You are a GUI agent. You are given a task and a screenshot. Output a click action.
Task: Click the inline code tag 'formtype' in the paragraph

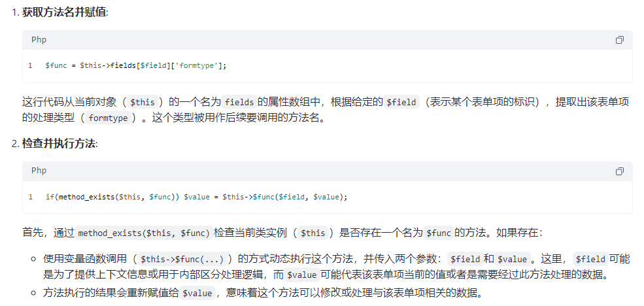pos(108,119)
